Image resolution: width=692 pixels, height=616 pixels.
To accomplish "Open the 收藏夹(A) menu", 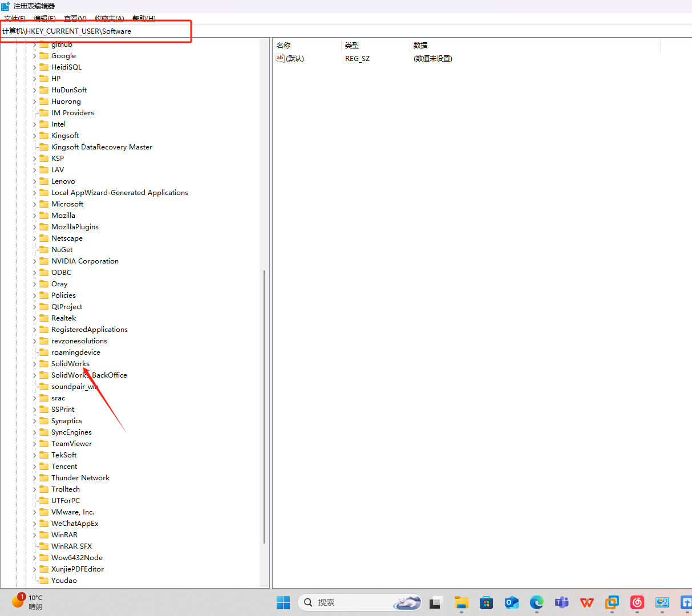I will 110,19.
